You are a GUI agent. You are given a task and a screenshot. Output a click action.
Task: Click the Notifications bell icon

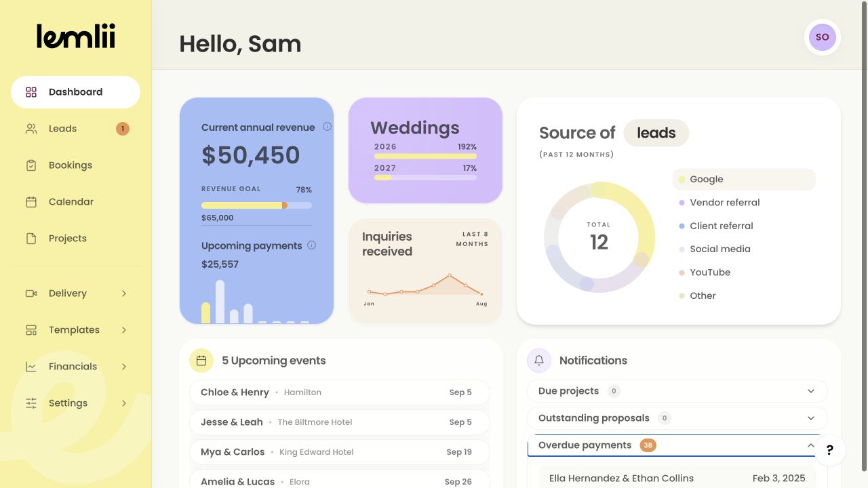point(539,361)
